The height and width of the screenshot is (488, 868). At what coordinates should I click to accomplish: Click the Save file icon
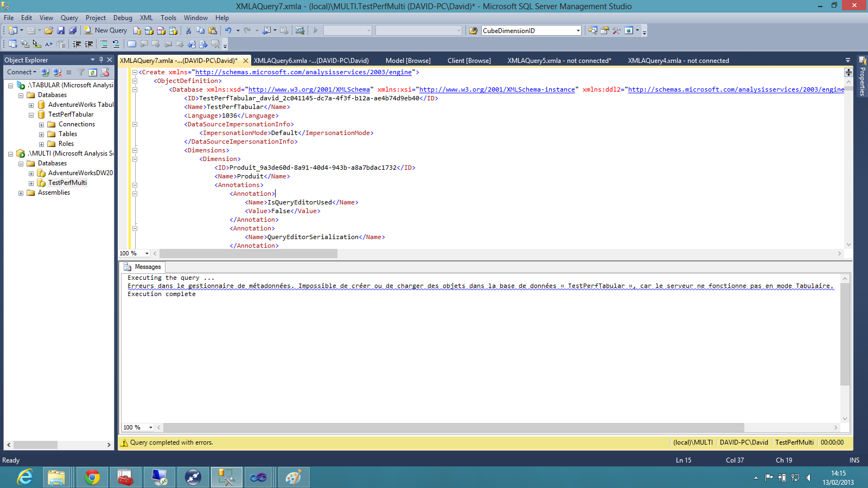[61, 30]
